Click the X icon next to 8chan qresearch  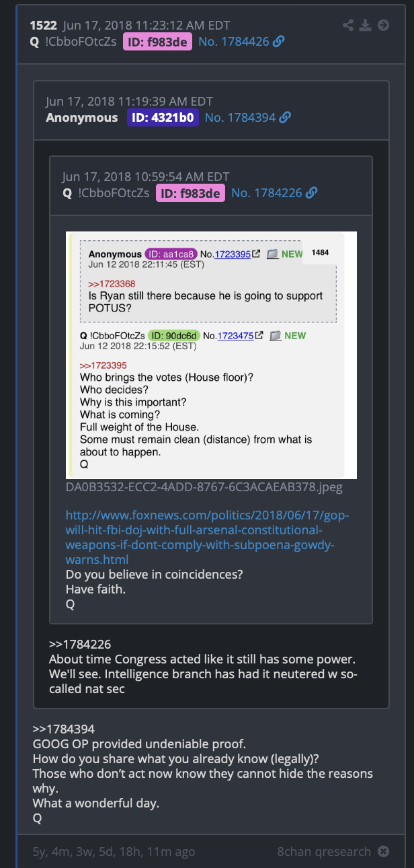[383, 851]
